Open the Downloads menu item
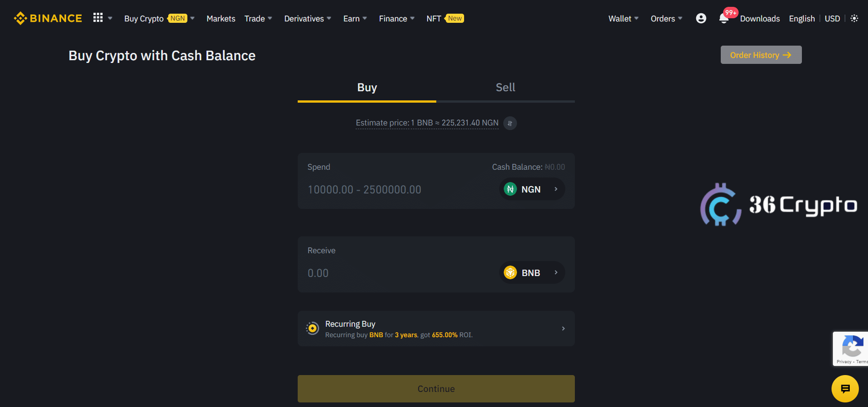 coord(760,19)
